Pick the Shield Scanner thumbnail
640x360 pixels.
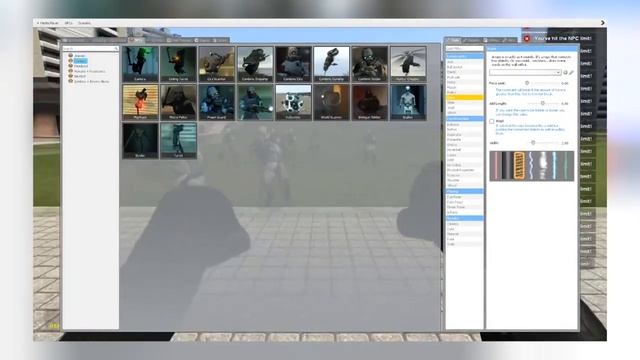coord(331,102)
